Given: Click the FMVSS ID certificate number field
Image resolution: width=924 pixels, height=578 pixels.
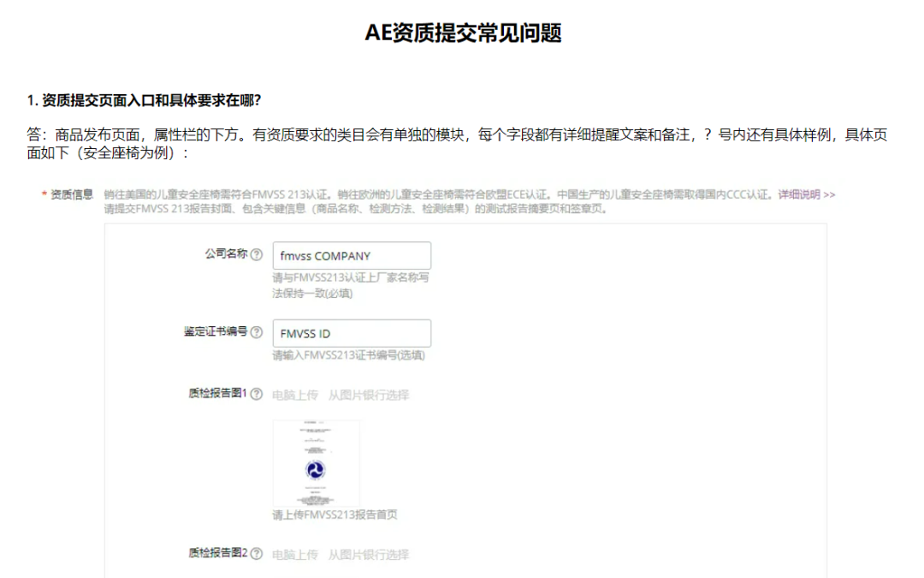Looking at the screenshot, I should (351, 333).
